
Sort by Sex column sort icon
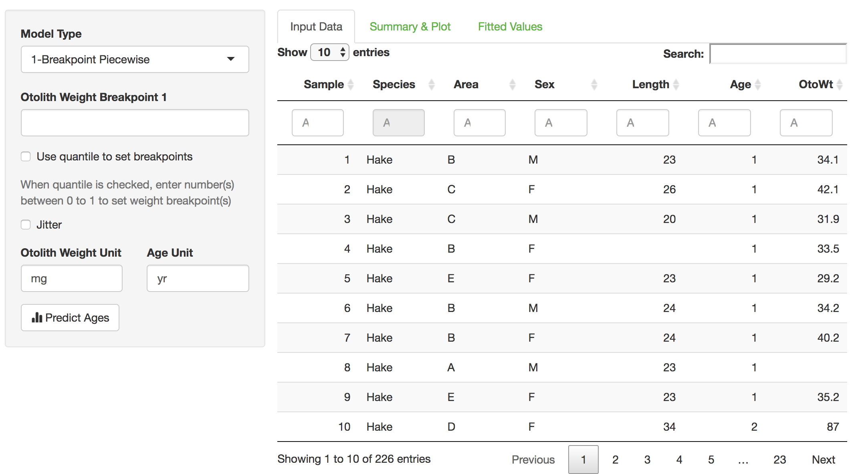point(594,85)
